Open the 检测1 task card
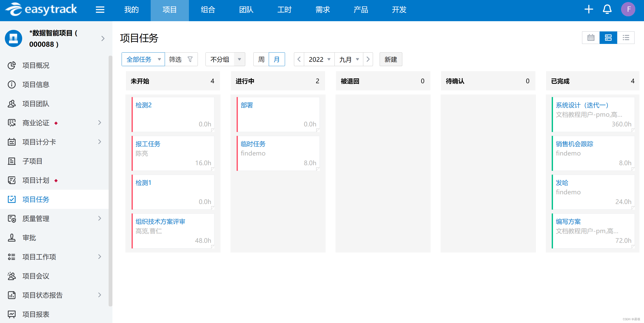This screenshot has width=644, height=323. 173,192
